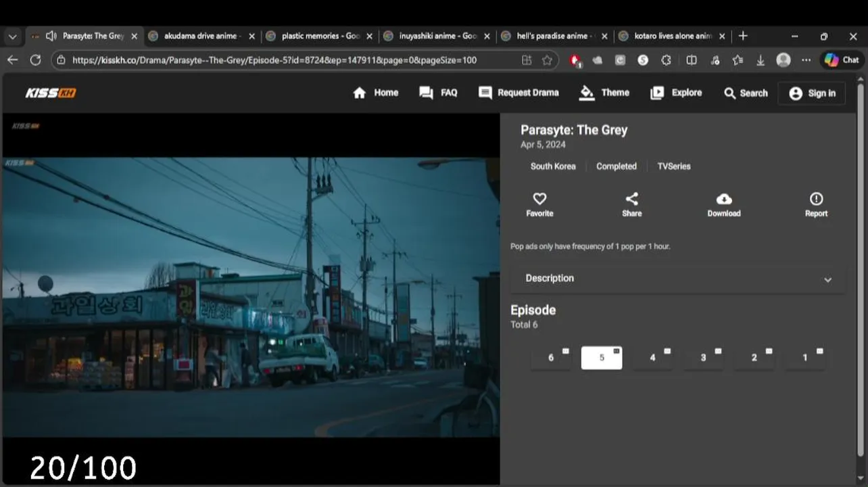Open the browser Settings and more menu
Viewport: 868px width, 487px height.
point(806,60)
